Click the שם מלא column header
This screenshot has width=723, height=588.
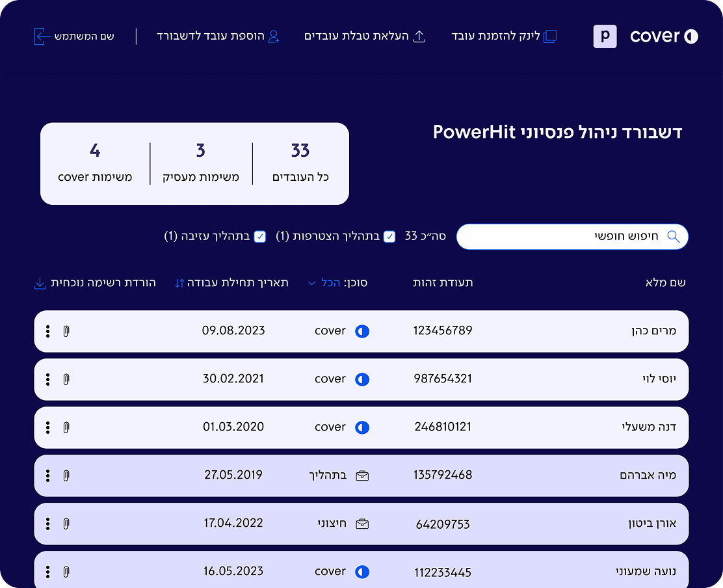tap(665, 283)
